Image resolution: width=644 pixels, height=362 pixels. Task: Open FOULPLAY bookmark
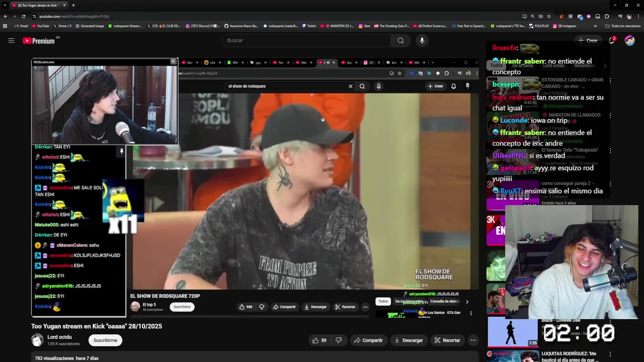point(539,26)
